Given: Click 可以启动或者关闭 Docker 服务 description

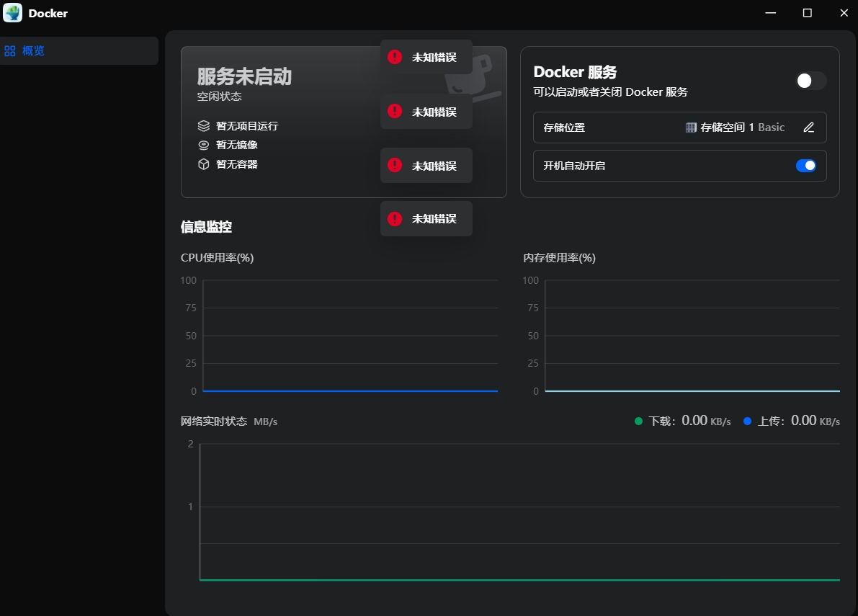Looking at the screenshot, I should click(x=611, y=92).
